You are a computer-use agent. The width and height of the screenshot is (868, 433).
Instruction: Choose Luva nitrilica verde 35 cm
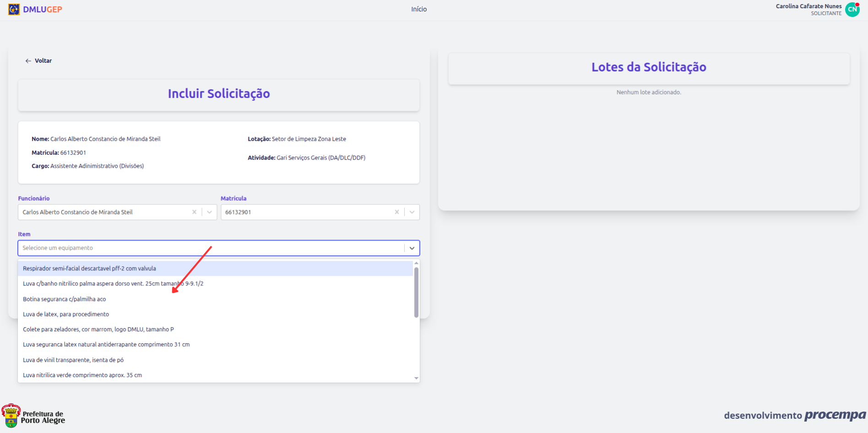click(82, 375)
